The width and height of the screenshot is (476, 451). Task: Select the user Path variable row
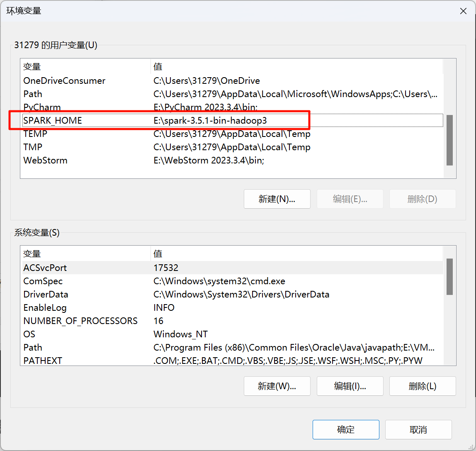tap(33, 94)
